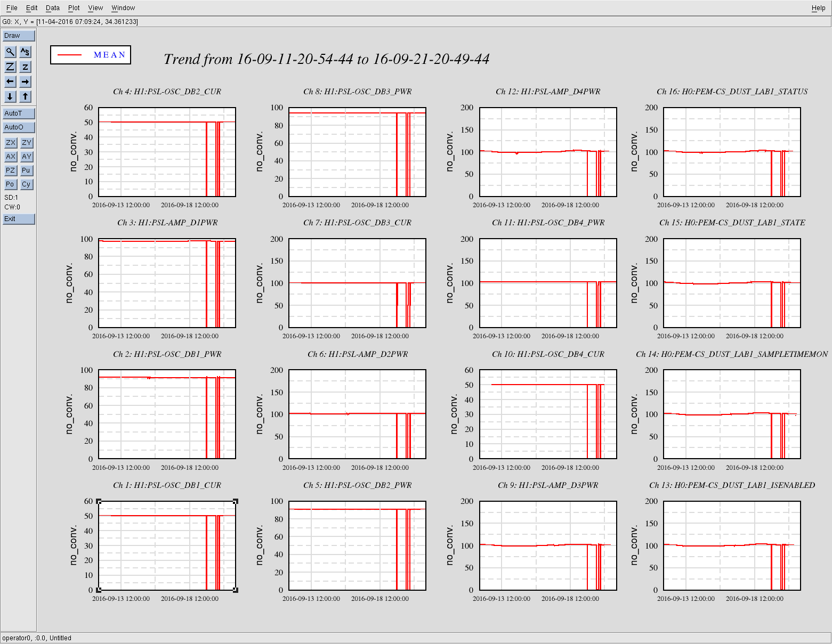The width and height of the screenshot is (832, 644).
Task: Open the Data menu
Action: tap(53, 8)
